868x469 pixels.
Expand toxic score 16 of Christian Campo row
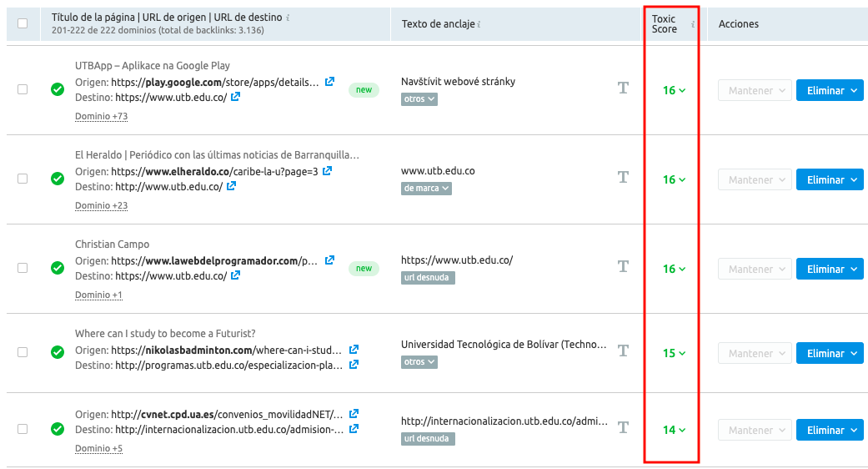pos(675,269)
